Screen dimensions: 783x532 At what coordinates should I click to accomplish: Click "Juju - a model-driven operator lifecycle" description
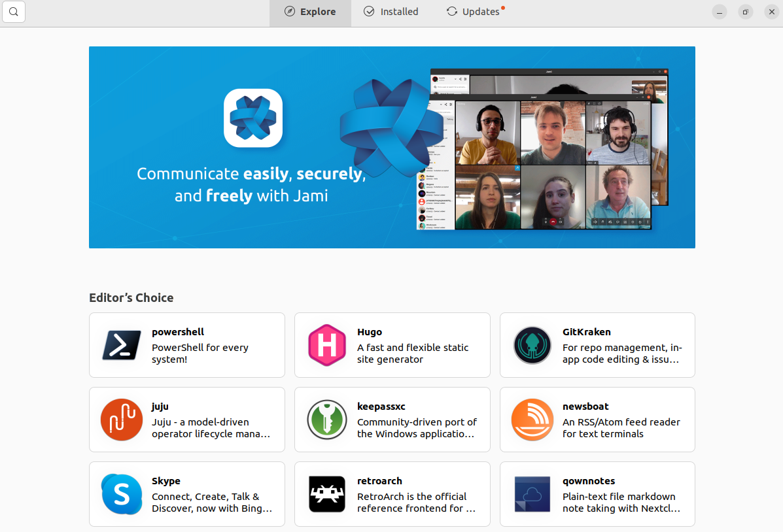tap(211, 427)
